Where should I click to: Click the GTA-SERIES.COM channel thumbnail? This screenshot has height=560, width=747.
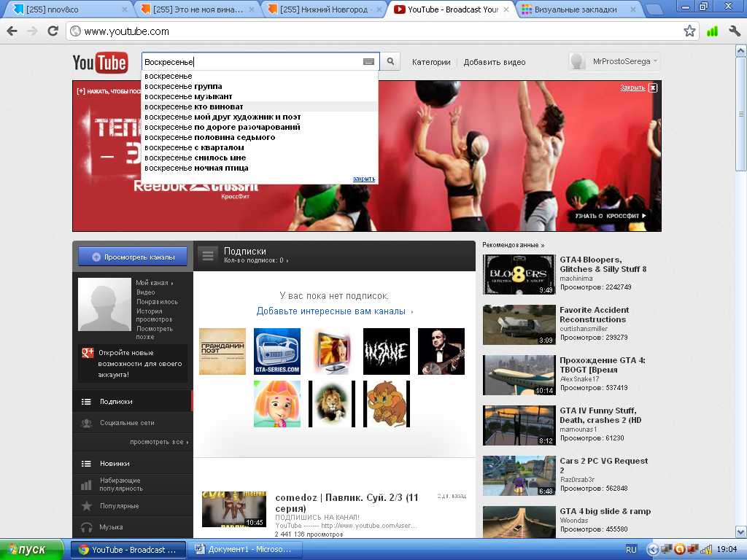(x=277, y=351)
